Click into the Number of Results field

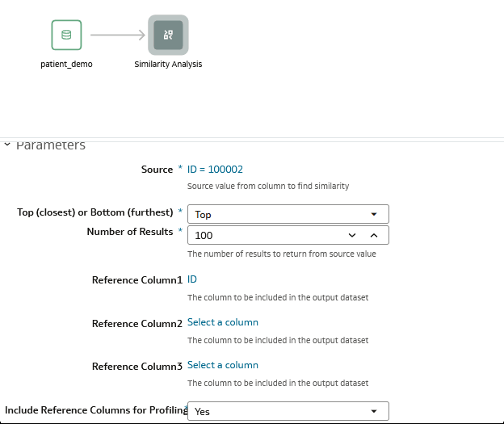pos(267,235)
